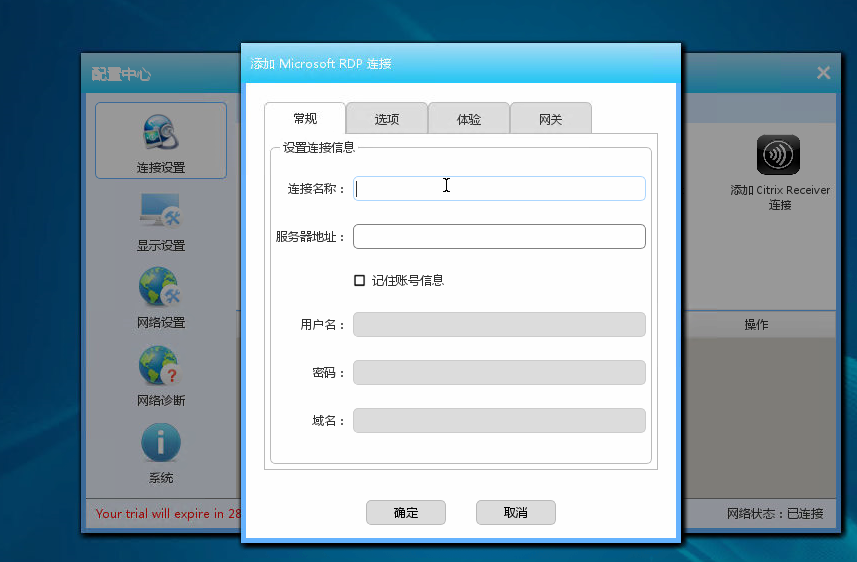The width and height of the screenshot is (857, 562).
Task: Select the 密码 password field
Action: tap(499, 373)
